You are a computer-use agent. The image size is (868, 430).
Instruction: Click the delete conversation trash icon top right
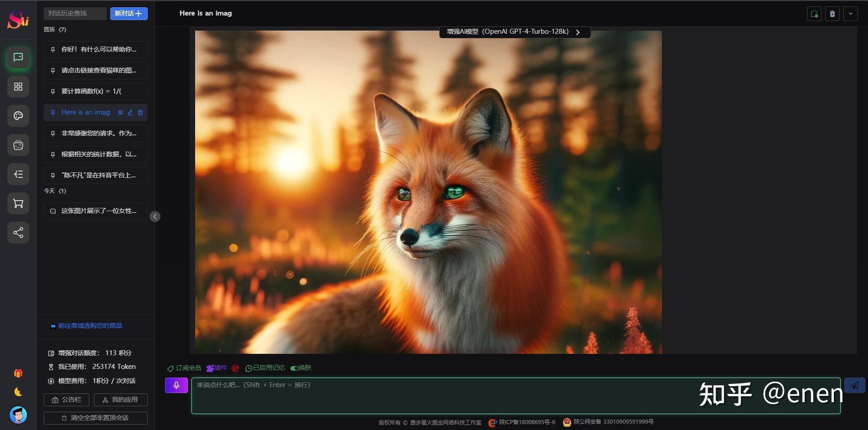coord(832,14)
